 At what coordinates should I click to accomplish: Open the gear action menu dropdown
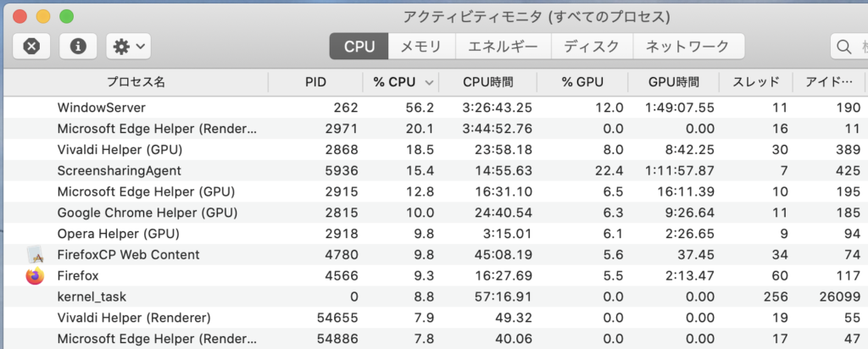pyautogui.click(x=128, y=47)
